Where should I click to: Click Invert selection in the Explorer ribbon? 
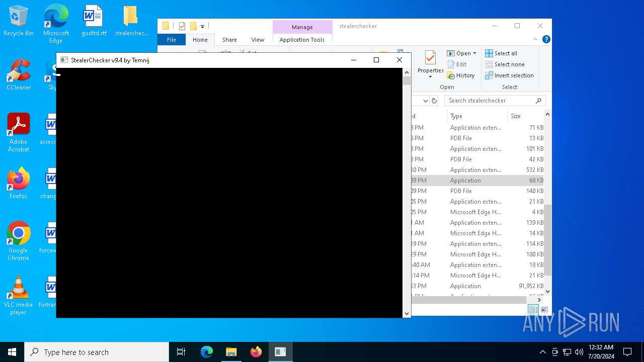509,75
